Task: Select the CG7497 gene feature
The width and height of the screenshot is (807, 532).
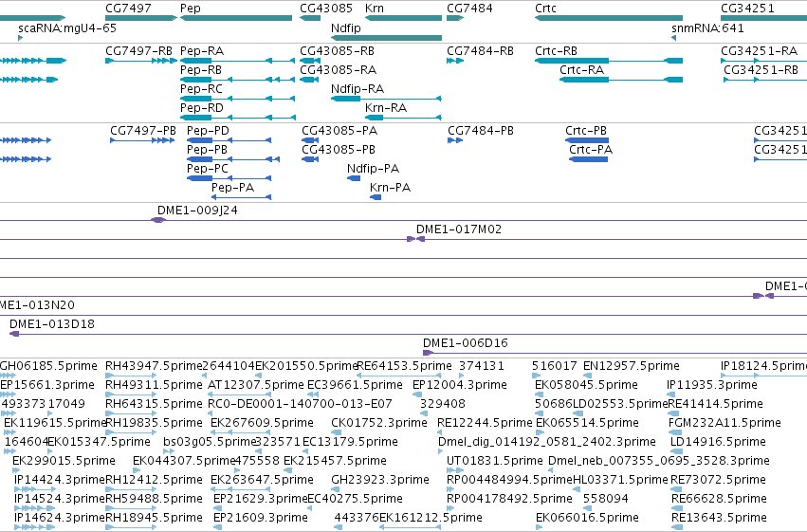Action: 141,18
